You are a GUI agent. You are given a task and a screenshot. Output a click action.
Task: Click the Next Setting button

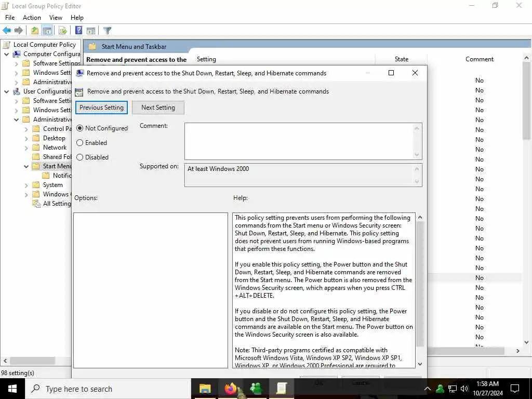pyautogui.click(x=158, y=108)
